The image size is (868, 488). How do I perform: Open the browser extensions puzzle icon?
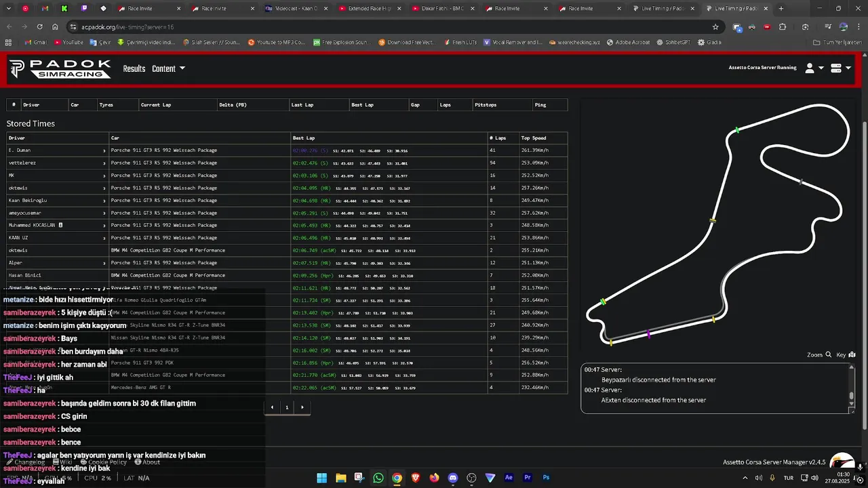[x=783, y=26]
